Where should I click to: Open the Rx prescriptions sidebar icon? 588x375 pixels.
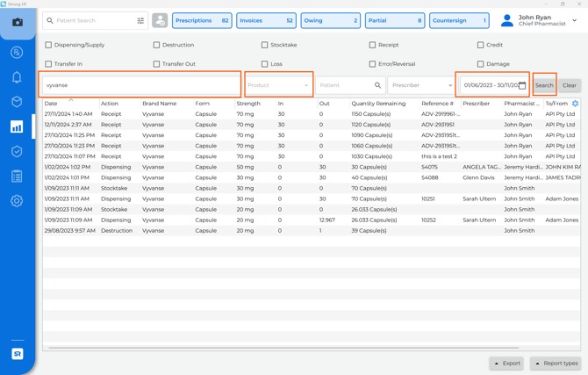pos(17,53)
